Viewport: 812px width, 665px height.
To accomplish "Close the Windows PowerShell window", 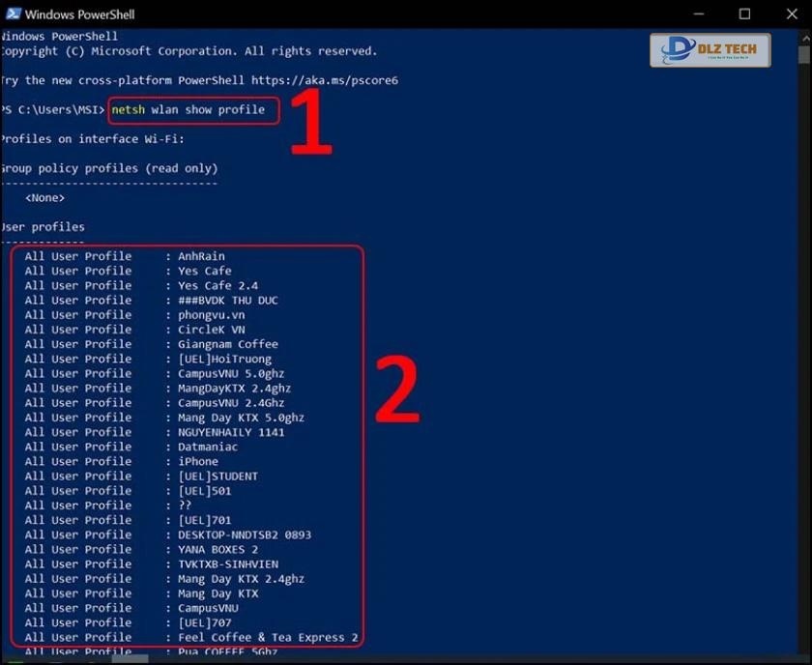I will (x=789, y=14).
